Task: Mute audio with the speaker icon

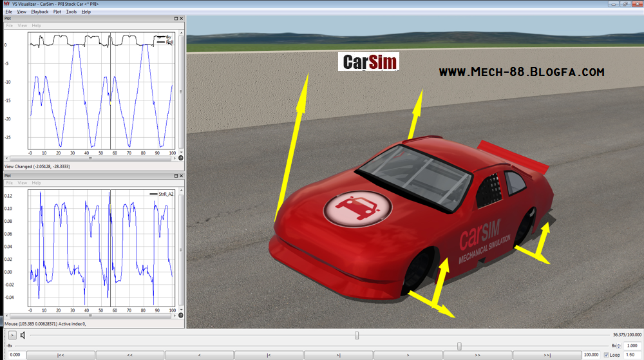Action: pos(23,336)
